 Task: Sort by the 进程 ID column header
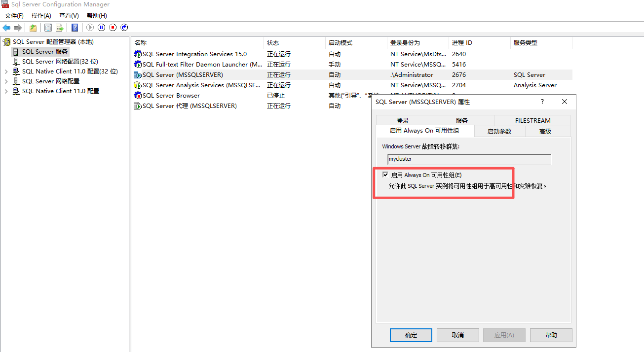[x=480, y=43]
